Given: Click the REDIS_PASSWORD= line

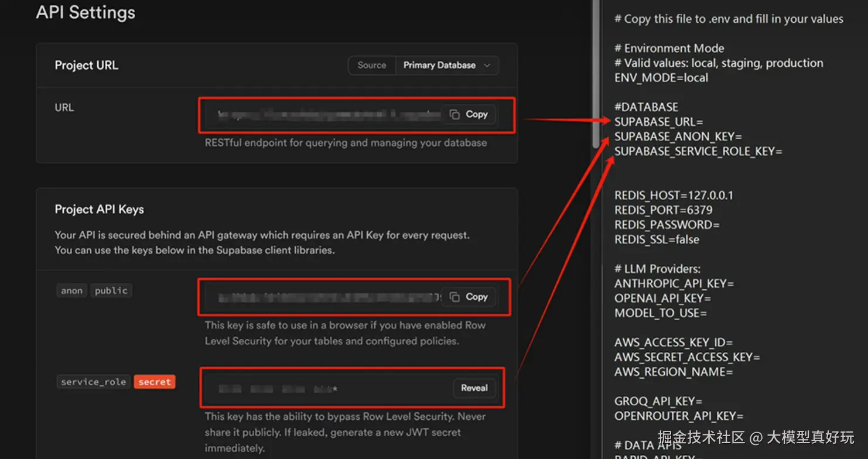Looking at the screenshot, I should [x=667, y=225].
